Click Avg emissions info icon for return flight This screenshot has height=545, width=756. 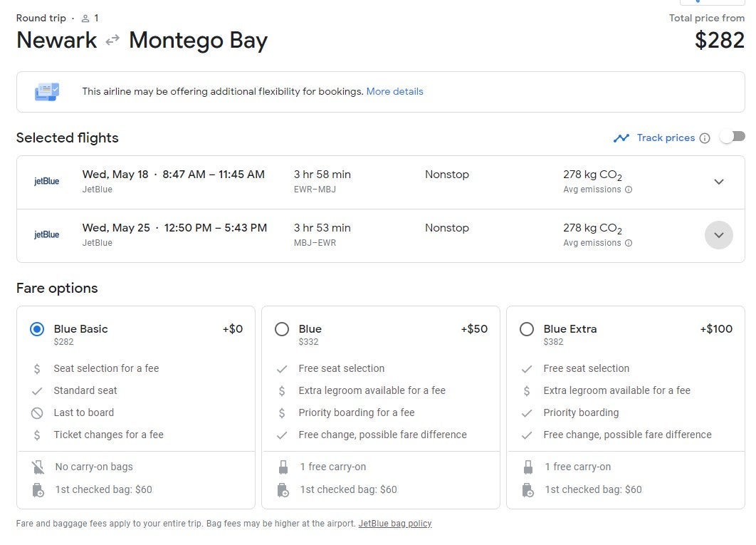[629, 243]
